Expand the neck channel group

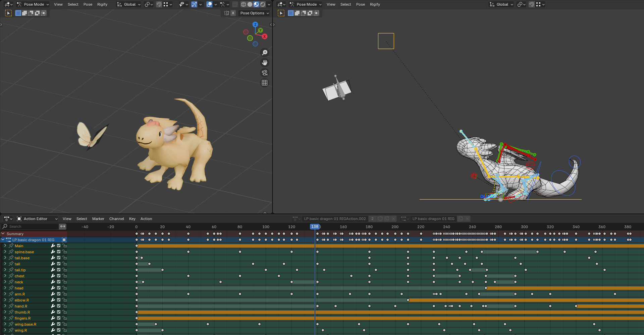[5, 282]
